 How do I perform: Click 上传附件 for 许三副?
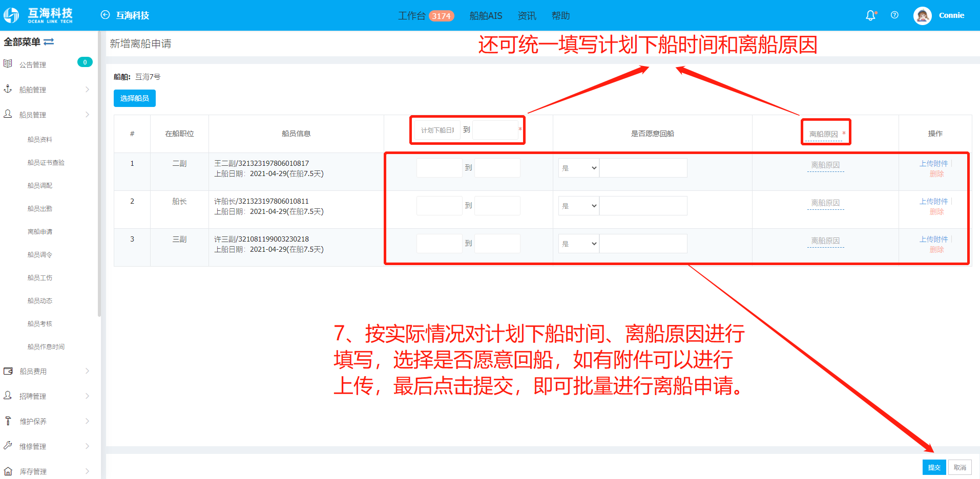(x=934, y=239)
